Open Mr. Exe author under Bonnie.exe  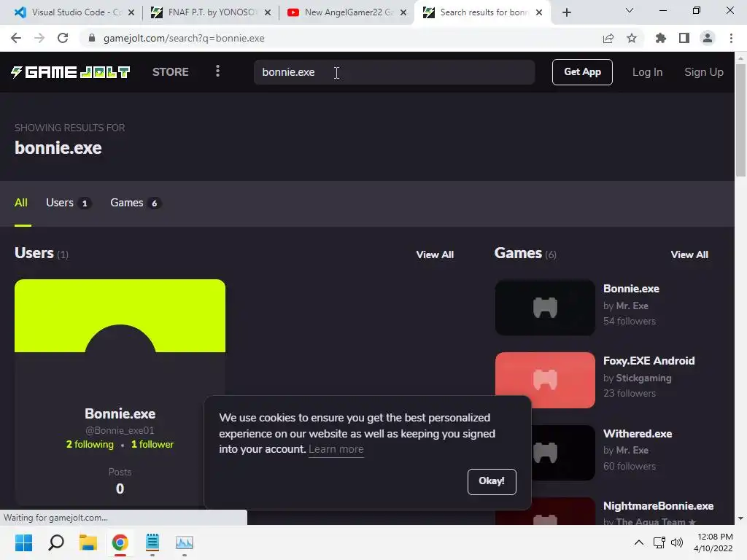pyautogui.click(x=632, y=306)
